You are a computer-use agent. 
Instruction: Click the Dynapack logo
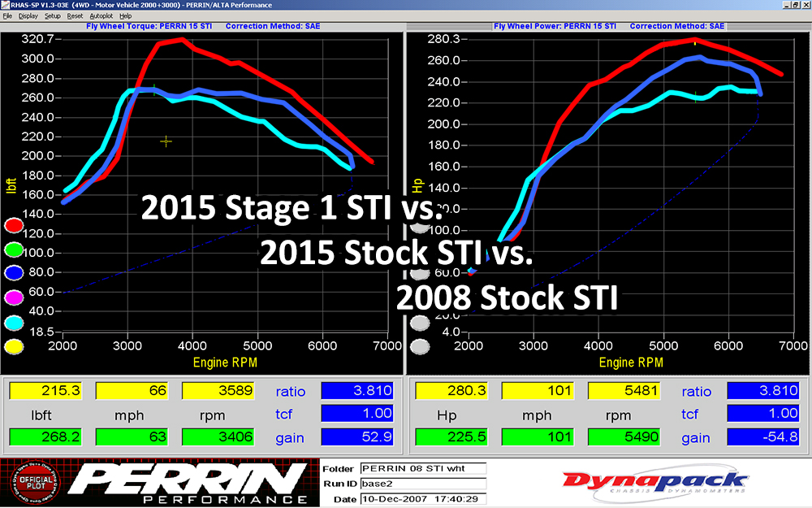coord(655,483)
